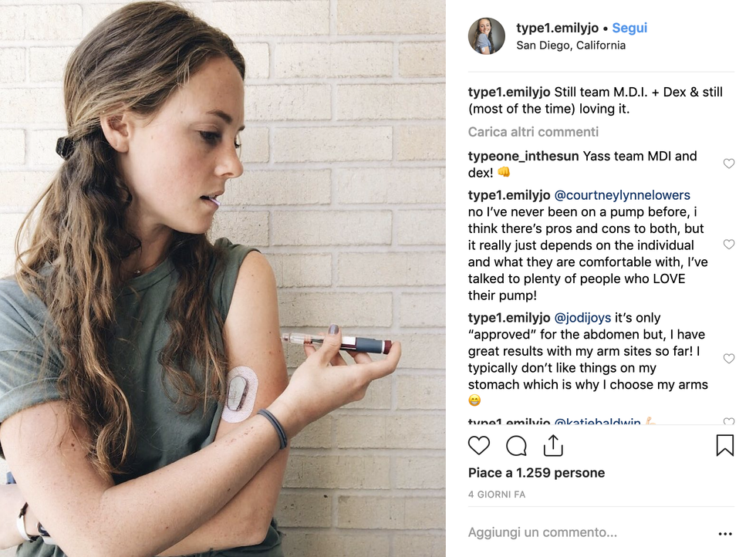
Task: Open the type1.emilyjo profile from the header
Action: [x=557, y=28]
